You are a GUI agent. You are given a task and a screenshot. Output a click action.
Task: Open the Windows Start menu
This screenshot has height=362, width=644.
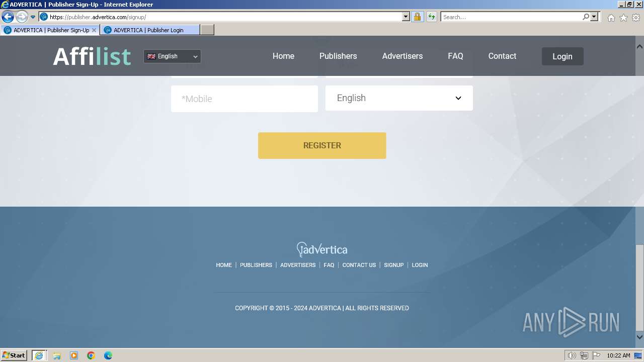14,355
